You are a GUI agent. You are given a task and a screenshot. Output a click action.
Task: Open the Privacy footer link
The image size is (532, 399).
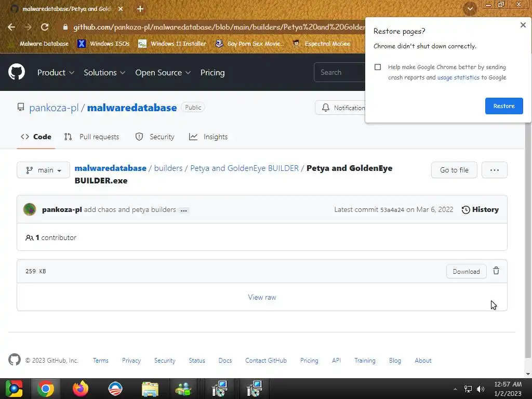(131, 361)
